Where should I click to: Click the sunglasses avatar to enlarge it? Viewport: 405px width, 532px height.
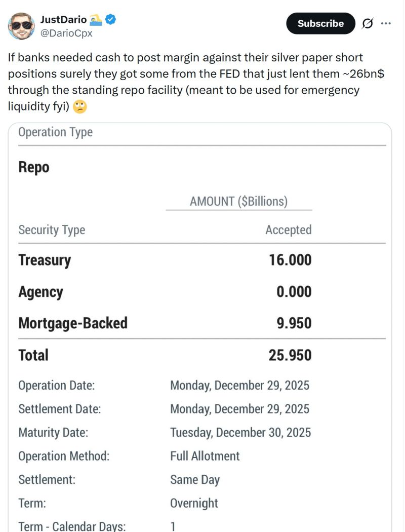pos(20,23)
